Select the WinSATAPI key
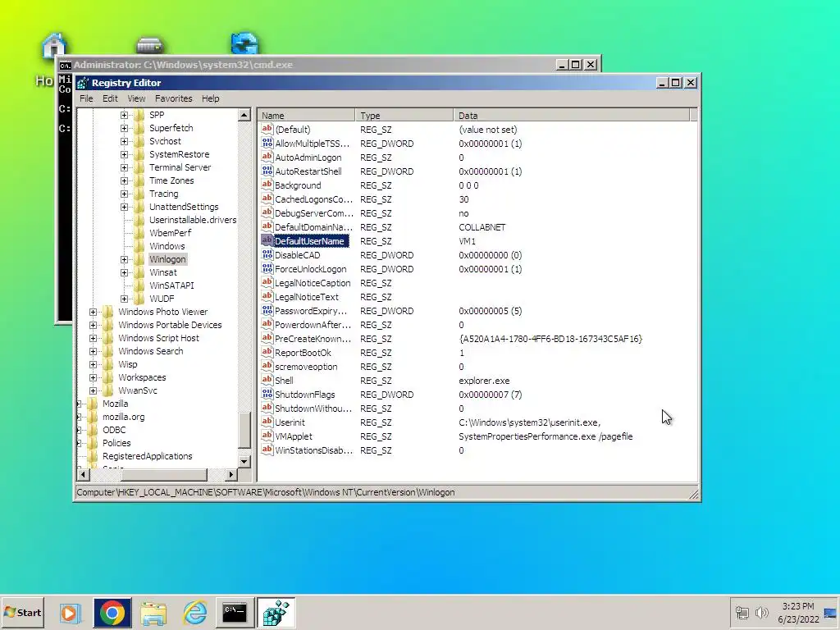Screen dimensions: 840x630 point(171,285)
